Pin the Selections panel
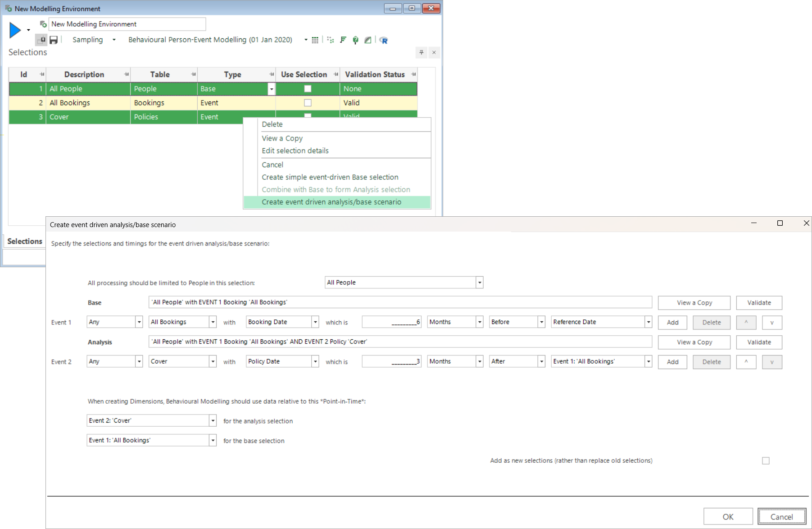The height and width of the screenshot is (529, 812). 422,53
